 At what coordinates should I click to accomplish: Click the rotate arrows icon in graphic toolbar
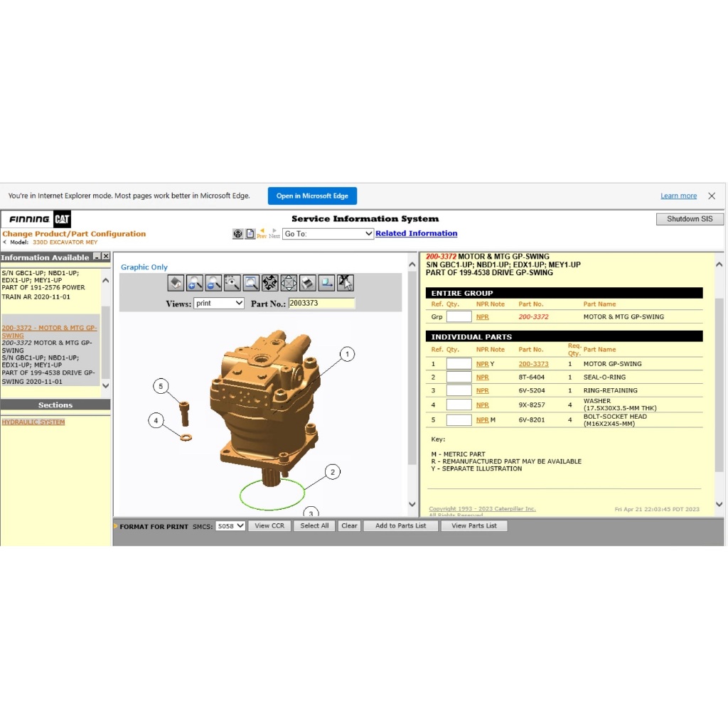click(269, 283)
